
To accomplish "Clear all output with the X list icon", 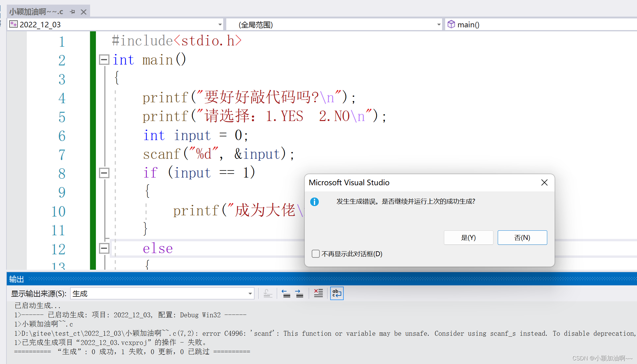I will (318, 294).
